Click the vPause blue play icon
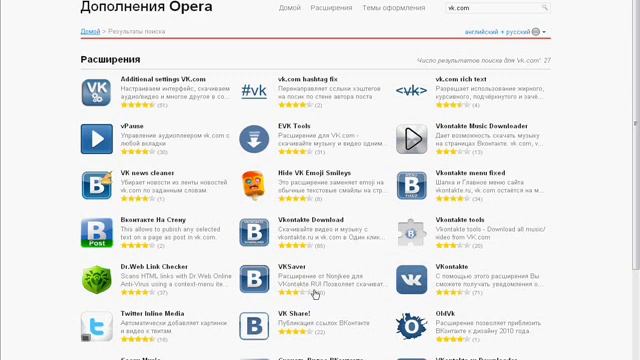The width and height of the screenshot is (640, 360). [97, 139]
